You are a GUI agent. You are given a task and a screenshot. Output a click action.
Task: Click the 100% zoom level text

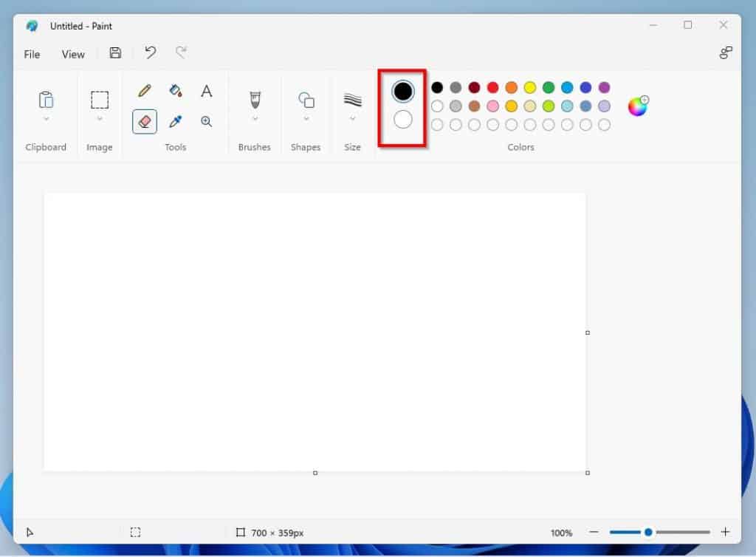[561, 533]
